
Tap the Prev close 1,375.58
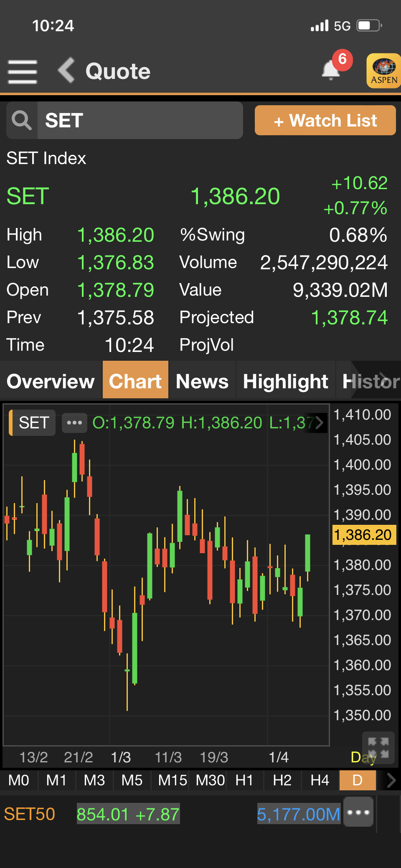click(116, 317)
